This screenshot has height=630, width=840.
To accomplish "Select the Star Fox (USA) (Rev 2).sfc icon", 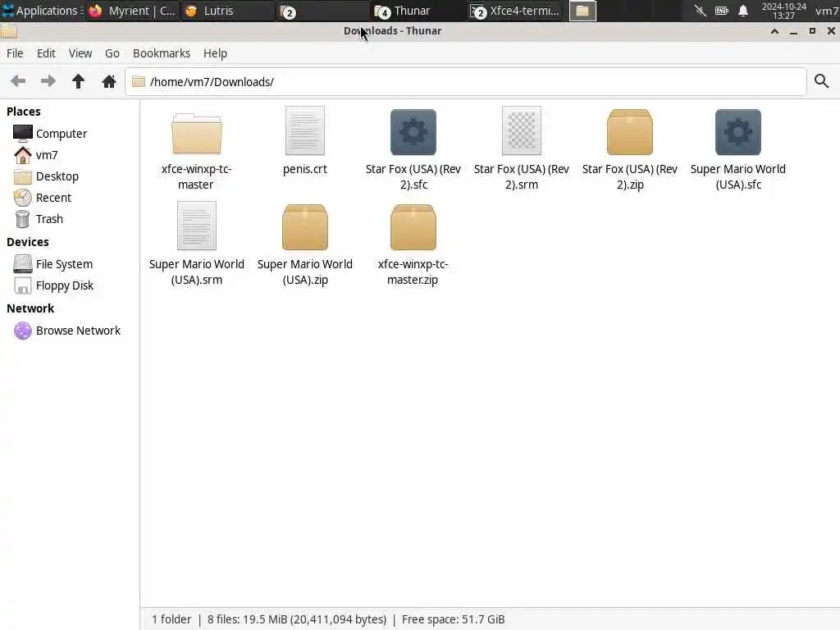I will point(413,132).
